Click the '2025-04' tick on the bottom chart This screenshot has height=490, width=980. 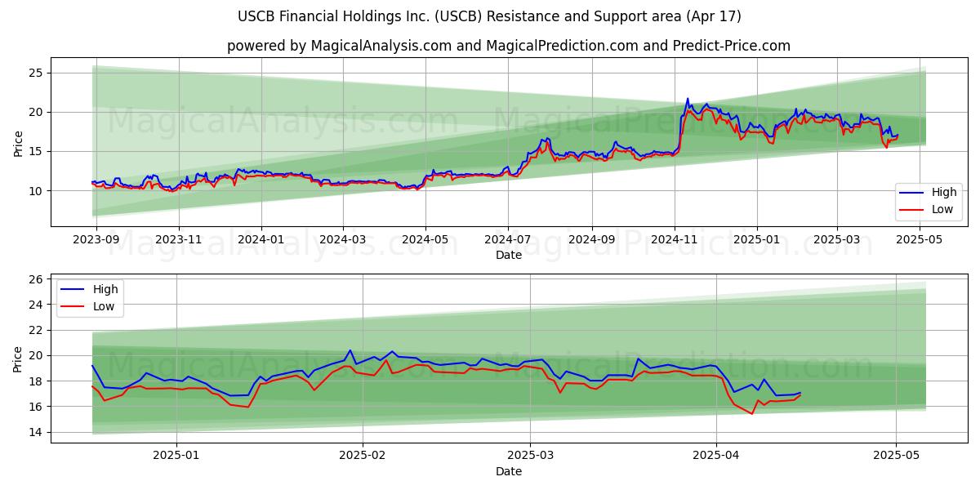[x=716, y=456]
